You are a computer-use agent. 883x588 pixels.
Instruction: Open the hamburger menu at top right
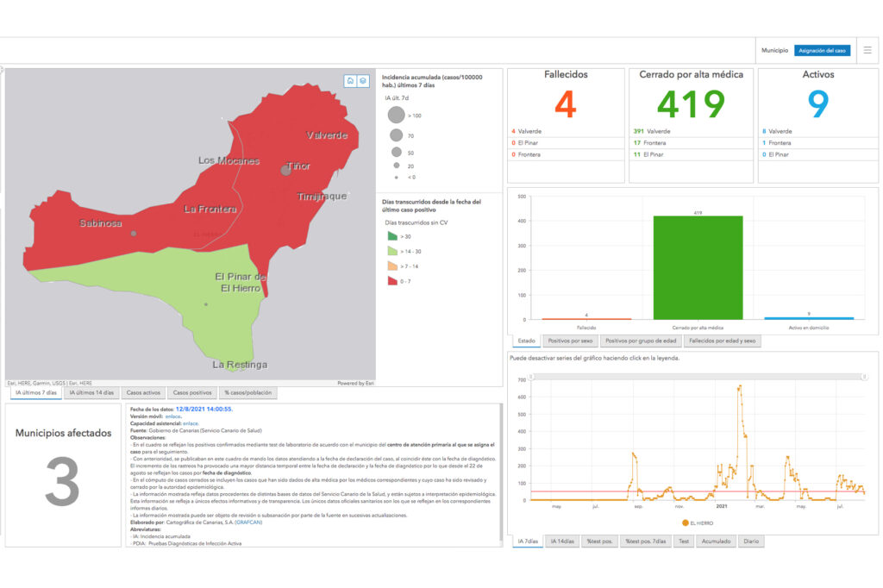(867, 51)
